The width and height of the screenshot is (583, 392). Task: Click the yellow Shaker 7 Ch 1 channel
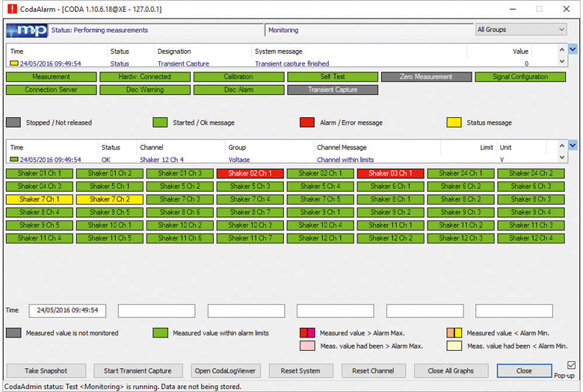(x=40, y=199)
